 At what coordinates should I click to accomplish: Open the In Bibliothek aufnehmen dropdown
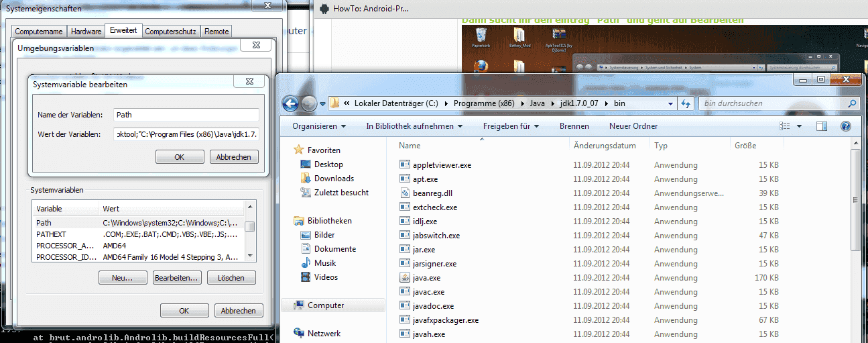pyautogui.click(x=414, y=126)
